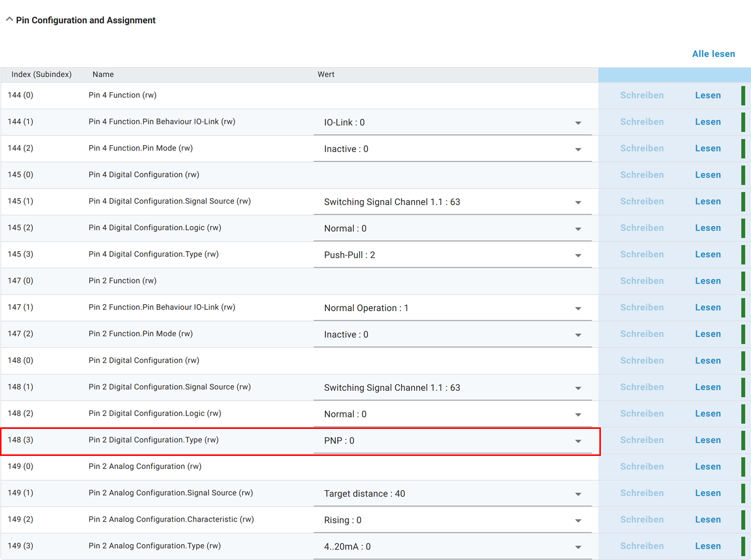Image resolution: width=751 pixels, height=560 pixels.
Task: Open the Rising characteristic dropdown
Action: coord(578,520)
